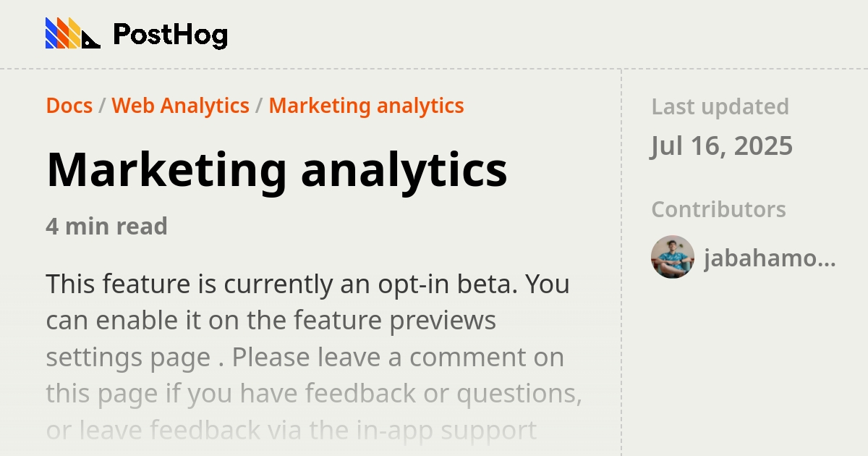Click the Marketing analytics page heading
Screen dimensions: 868x456
point(277,171)
